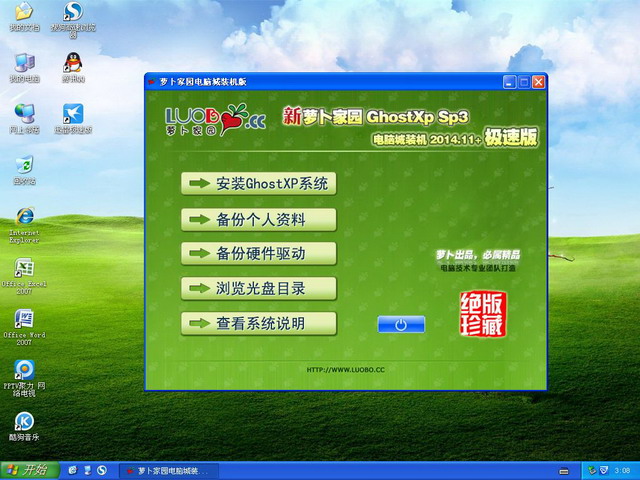This screenshot has height=480, width=640.
Task: Launch the QQ penguin shortcut
Action: tap(73, 68)
